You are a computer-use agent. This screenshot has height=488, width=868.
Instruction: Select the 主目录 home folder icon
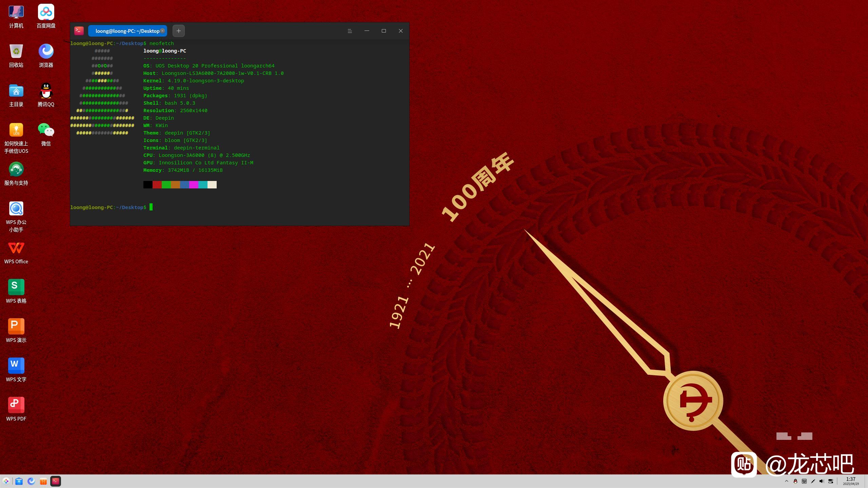pyautogui.click(x=16, y=95)
